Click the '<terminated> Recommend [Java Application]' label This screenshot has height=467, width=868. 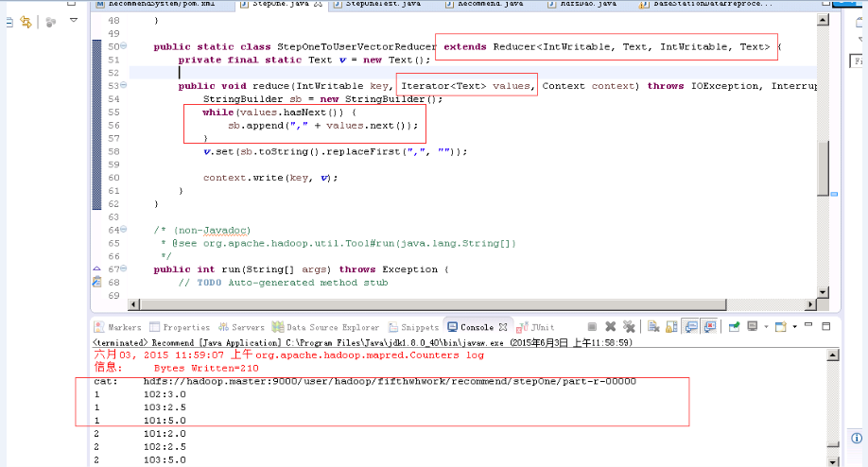click(x=186, y=342)
